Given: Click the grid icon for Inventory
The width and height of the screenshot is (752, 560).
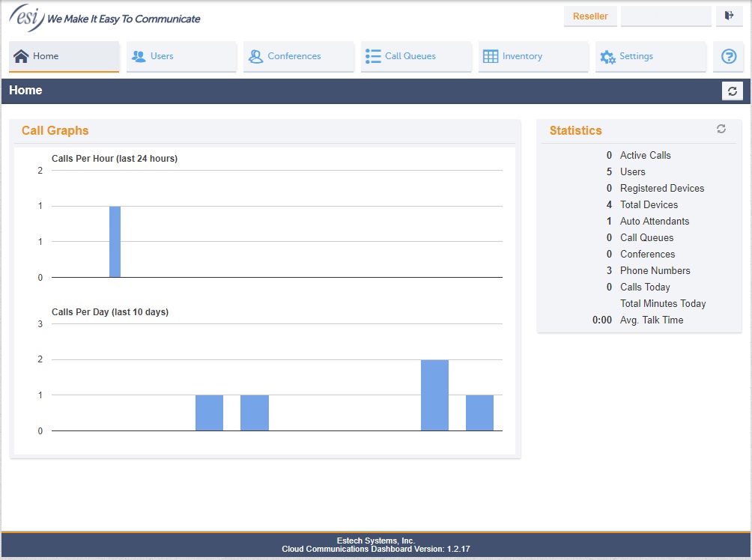Looking at the screenshot, I should (491, 57).
